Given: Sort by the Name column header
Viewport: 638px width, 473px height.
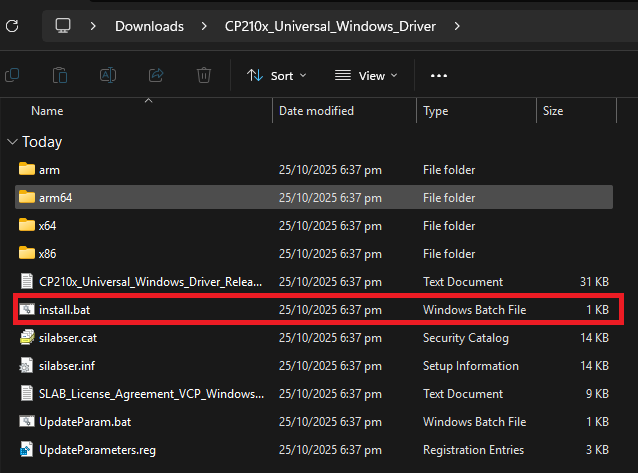Looking at the screenshot, I should pos(47,111).
